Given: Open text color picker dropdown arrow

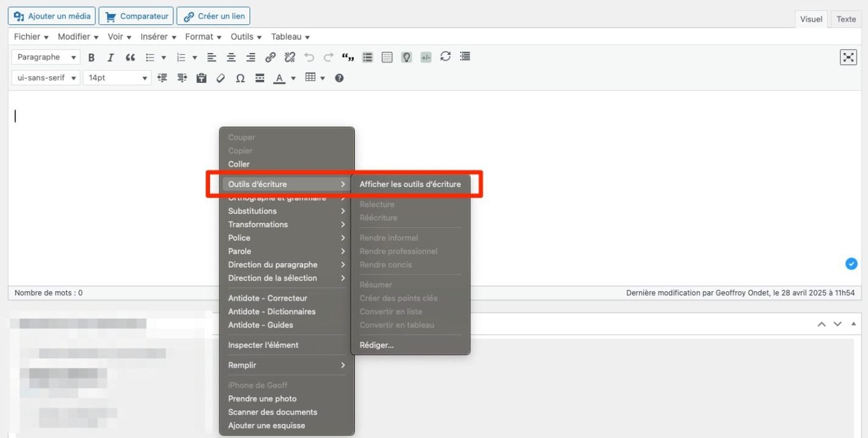Looking at the screenshot, I should (293, 78).
